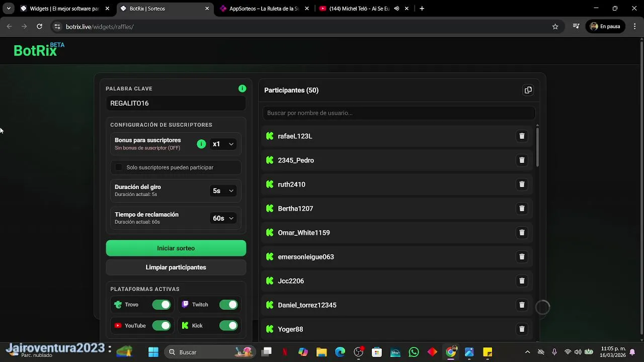The height and width of the screenshot is (362, 644).
Task: Click the info icon next to Bonus para suscriptores
Action: (201, 144)
